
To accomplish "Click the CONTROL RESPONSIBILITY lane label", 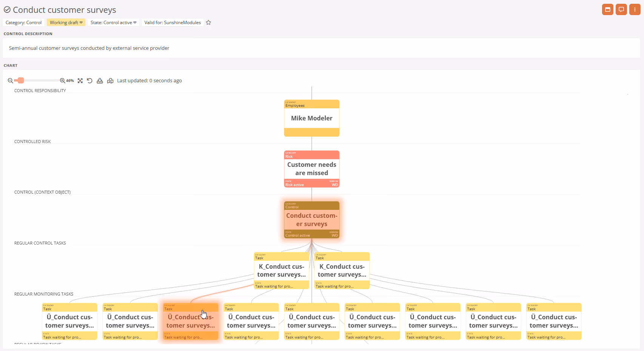I will click(x=40, y=91).
